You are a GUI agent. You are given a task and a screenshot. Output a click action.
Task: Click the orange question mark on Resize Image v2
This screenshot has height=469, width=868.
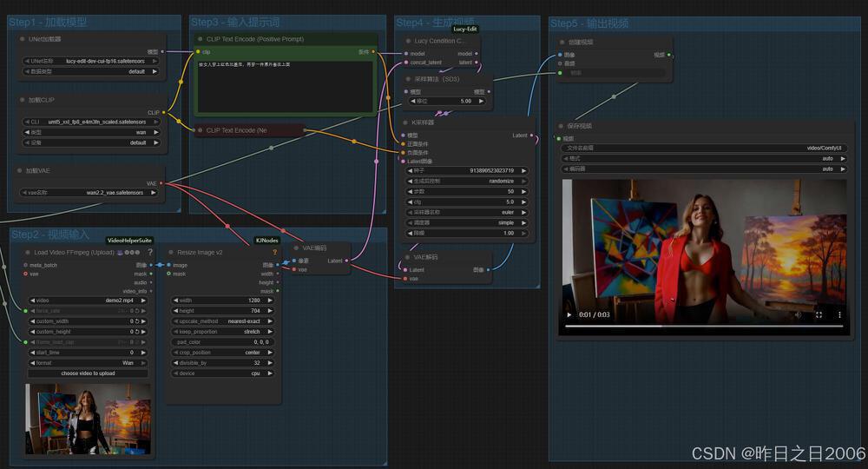[275, 252]
